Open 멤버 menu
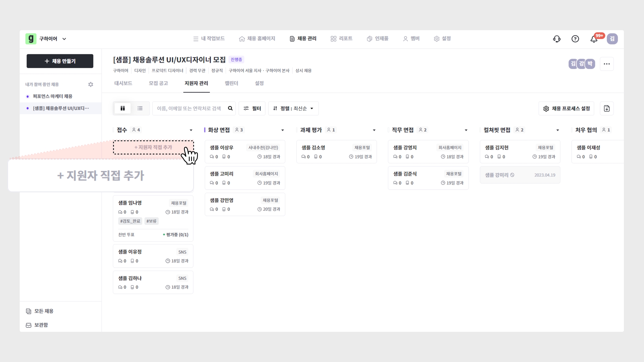This screenshot has width=644, height=362. [411, 39]
